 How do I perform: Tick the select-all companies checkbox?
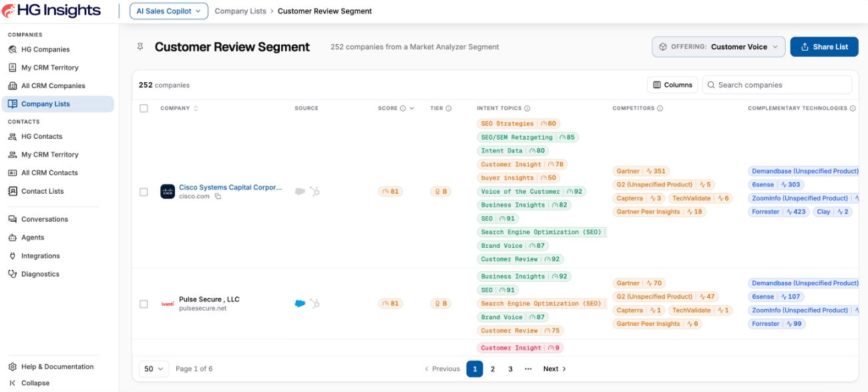pyautogui.click(x=144, y=108)
